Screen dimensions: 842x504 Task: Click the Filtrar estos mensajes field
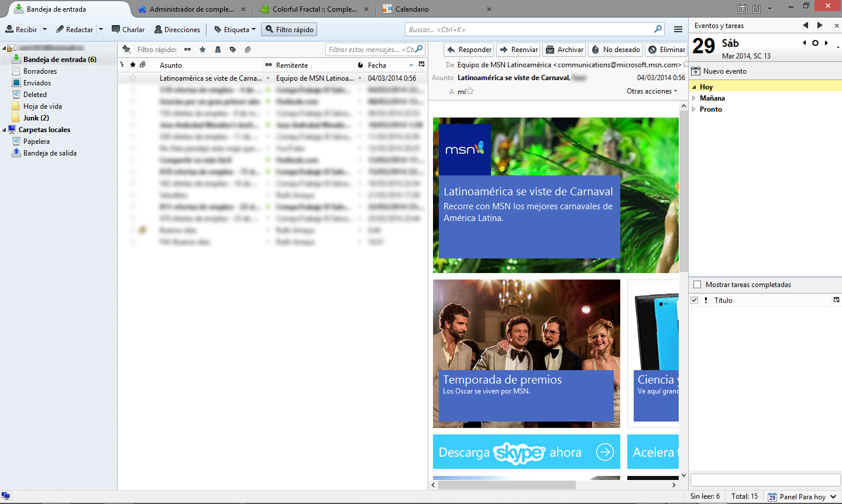375,49
